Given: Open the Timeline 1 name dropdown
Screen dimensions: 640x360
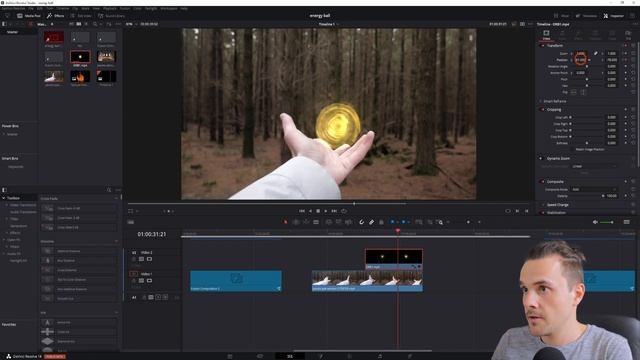Looking at the screenshot, I should (328, 24).
